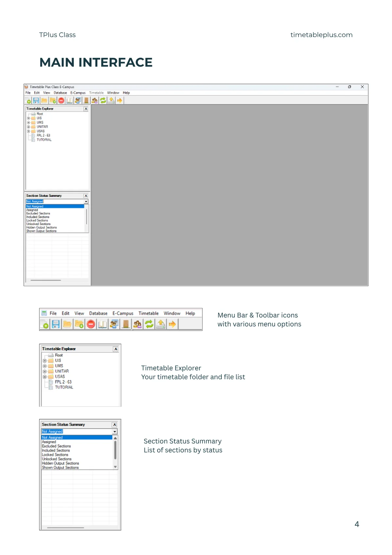The height and width of the screenshot is (555, 392).
Task: Open the status dropdown arrow in the full-window screenshot's Section Status panel
Action: click(86, 201)
